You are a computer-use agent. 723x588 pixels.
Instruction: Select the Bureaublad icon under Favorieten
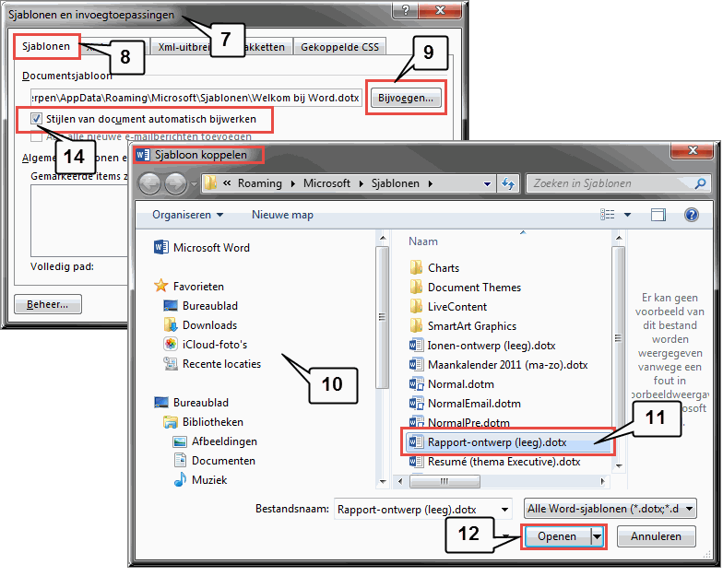point(170,306)
